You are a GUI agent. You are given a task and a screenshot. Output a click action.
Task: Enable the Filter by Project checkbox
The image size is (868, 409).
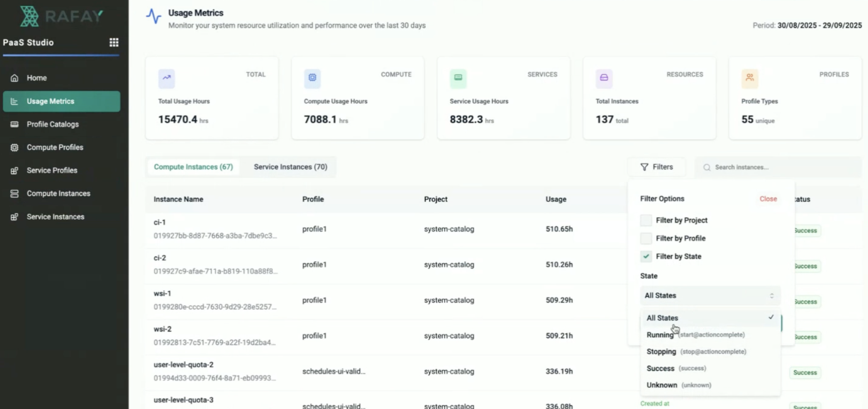tap(646, 220)
